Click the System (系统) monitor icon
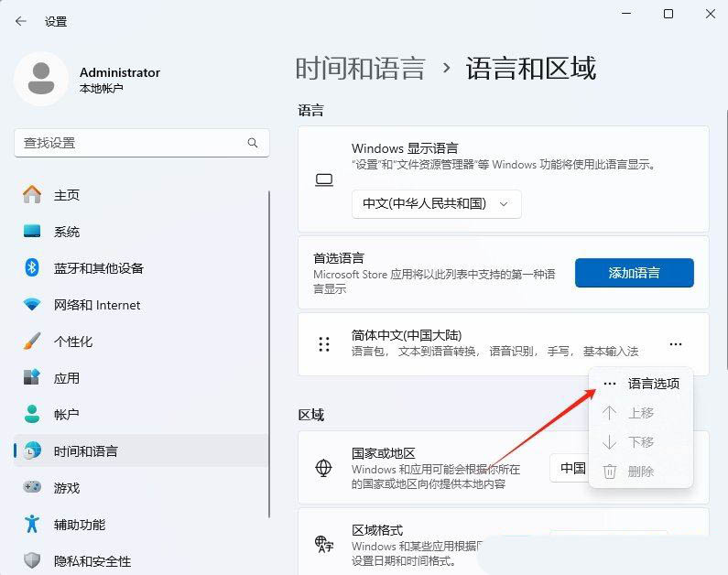 32,231
